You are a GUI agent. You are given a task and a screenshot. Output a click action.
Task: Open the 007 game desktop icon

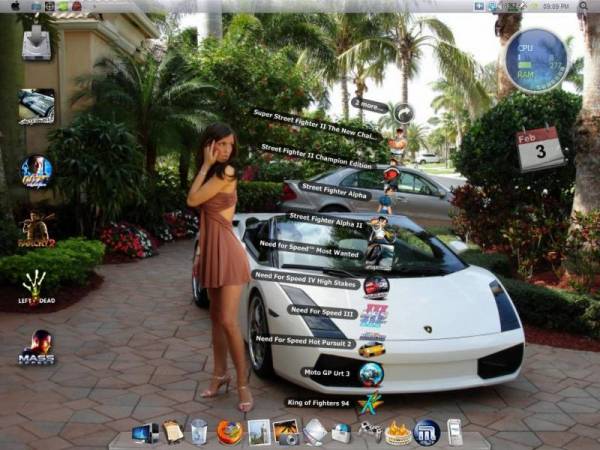[x=36, y=172]
